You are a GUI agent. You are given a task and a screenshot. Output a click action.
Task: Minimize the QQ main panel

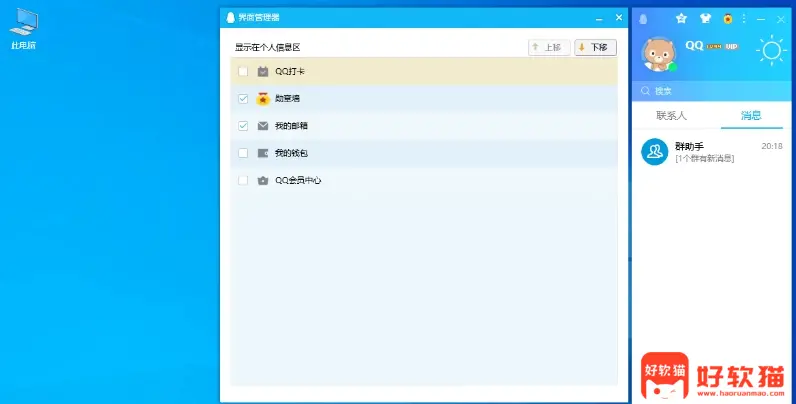tap(760, 19)
